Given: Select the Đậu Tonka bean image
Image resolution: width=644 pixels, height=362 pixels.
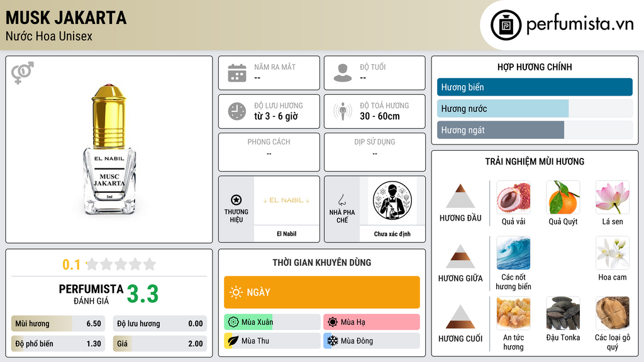Looking at the screenshot, I should [563, 313].
